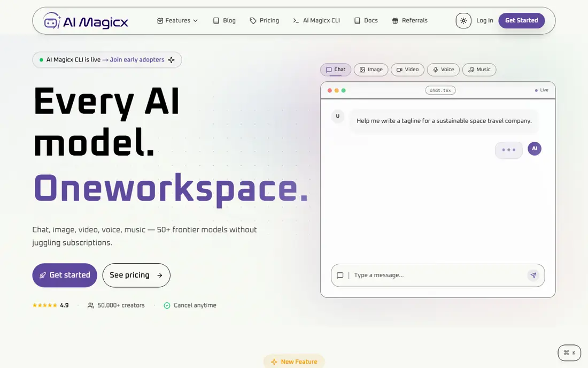
Task: Click the Cancel anytime text
Action: click(195, 305)
